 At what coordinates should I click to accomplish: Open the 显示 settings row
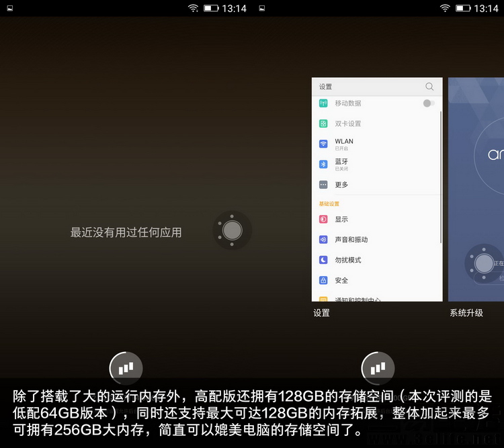377,219
